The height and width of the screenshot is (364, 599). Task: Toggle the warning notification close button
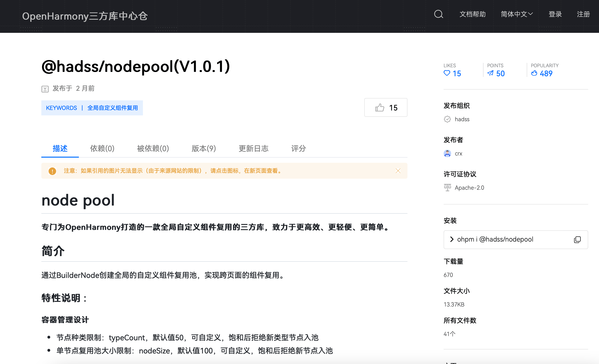pyautogui.click(x=398, y=171)
